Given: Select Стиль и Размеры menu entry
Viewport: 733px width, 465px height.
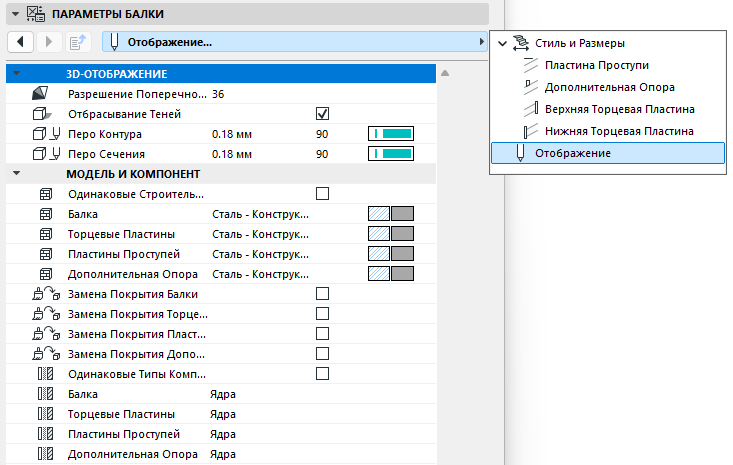Looking at the screenshot, I should [580, 43].
